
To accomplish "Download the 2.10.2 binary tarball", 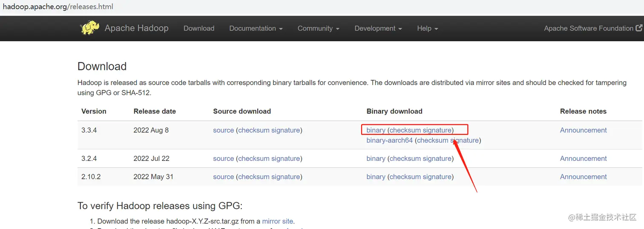I will pyautogui.click(x=376, y=177).
